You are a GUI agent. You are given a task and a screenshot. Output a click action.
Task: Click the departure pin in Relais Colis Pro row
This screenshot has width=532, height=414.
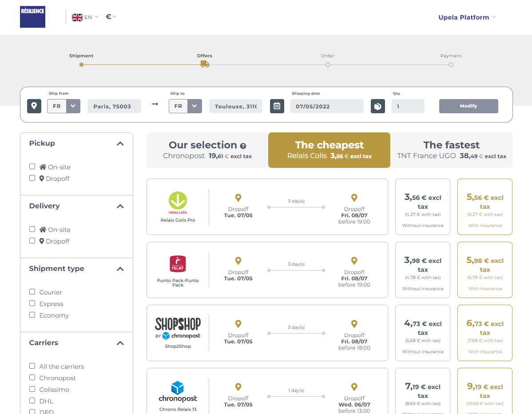point(238,198)
